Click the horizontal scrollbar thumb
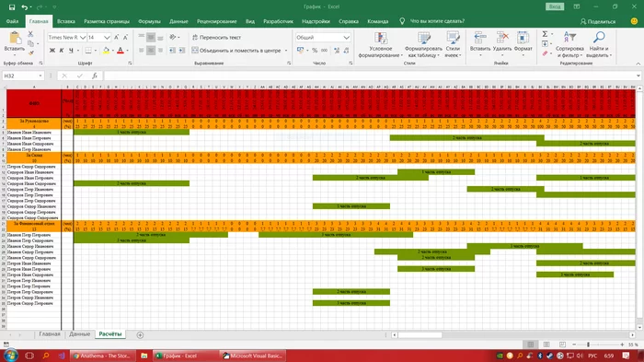 (x=420, y=335)
